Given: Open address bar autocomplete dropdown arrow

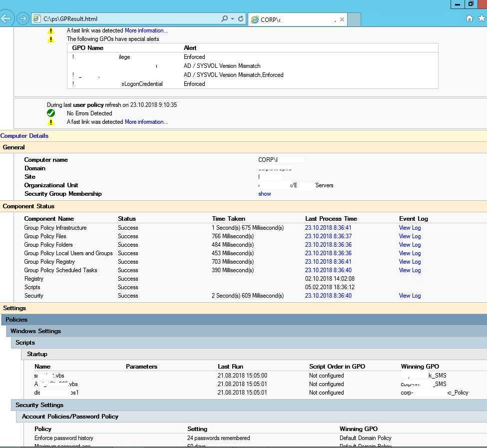Looking at the screenshot, I should [x=232, y=19].
